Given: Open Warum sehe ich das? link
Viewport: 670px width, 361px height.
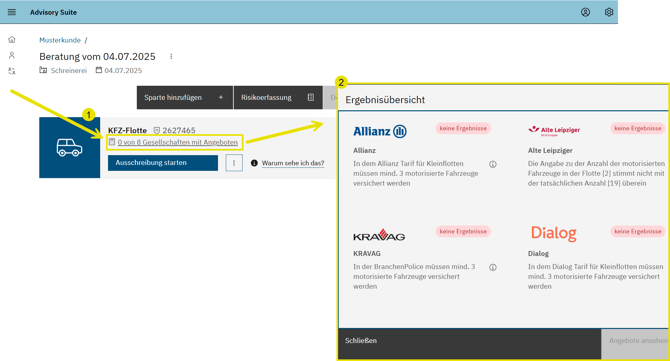Looking at the screenshot, I should [293, 163].
